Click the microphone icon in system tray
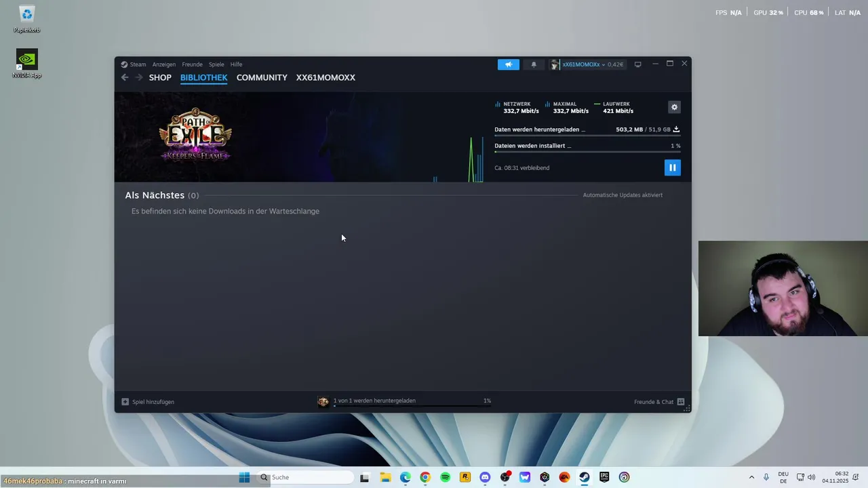868x488 pixels. click(x=766, y=477)
